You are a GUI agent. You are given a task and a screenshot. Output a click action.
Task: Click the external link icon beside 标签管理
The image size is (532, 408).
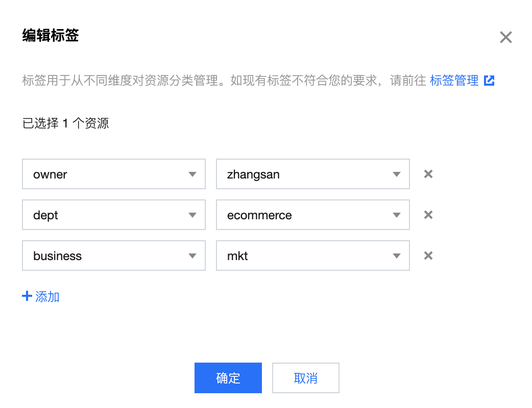pos(489,81)
